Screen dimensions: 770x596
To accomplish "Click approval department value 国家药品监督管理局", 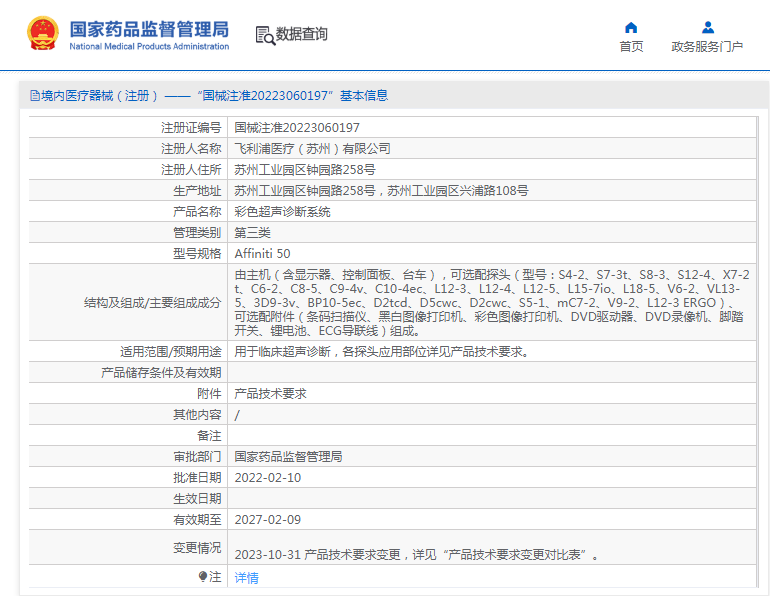I will click(x=288, y=457).
